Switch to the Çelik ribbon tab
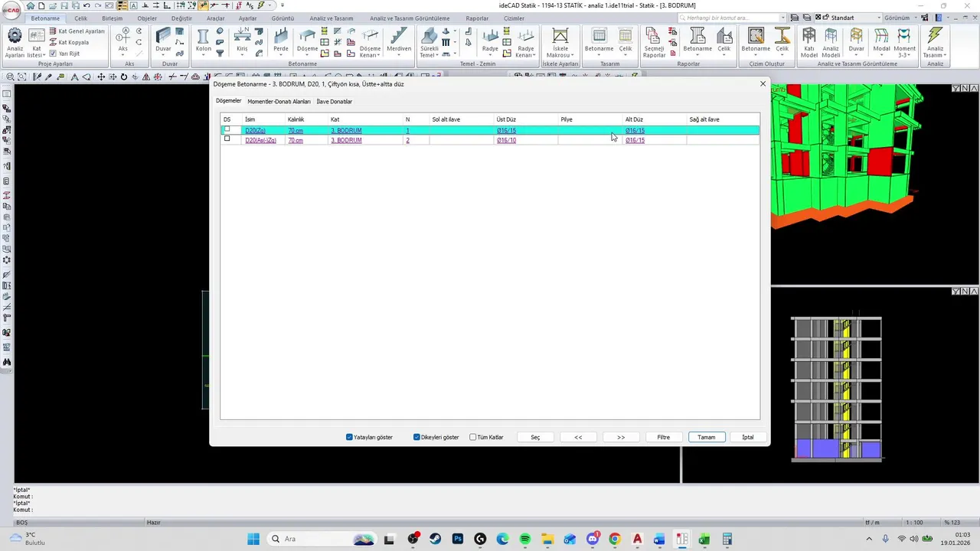This screenshot has height=551, width=980. click(x=80, y=18)
